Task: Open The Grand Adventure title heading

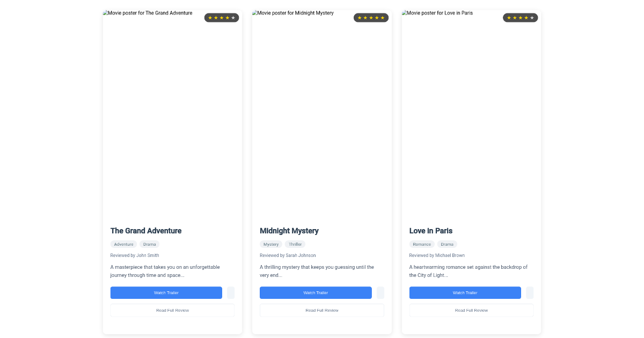Action: 145,231
